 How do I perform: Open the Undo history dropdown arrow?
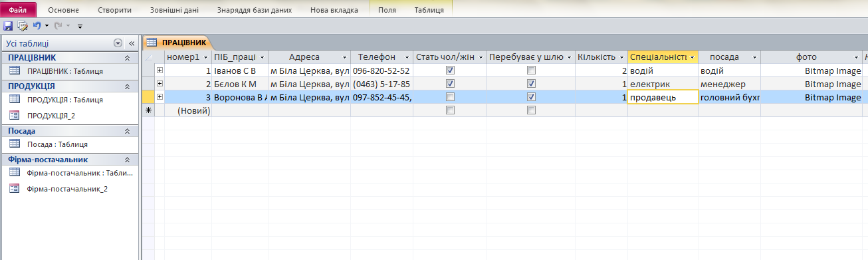pyautogui.click(x=47, y=27)
